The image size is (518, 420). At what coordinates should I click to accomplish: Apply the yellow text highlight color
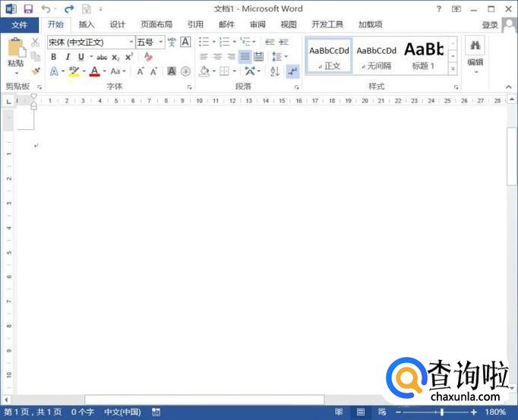click(x=74, y=71)
